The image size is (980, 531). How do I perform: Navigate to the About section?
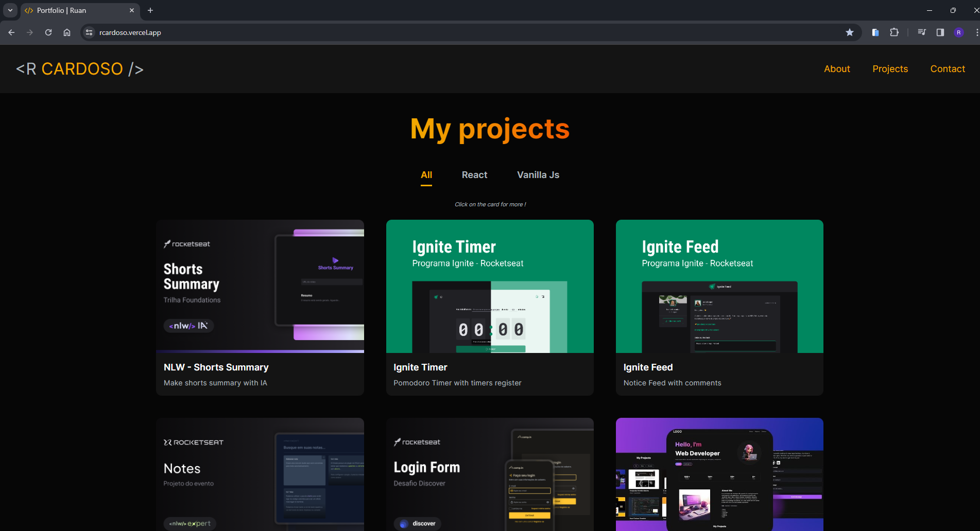point(837,69)
